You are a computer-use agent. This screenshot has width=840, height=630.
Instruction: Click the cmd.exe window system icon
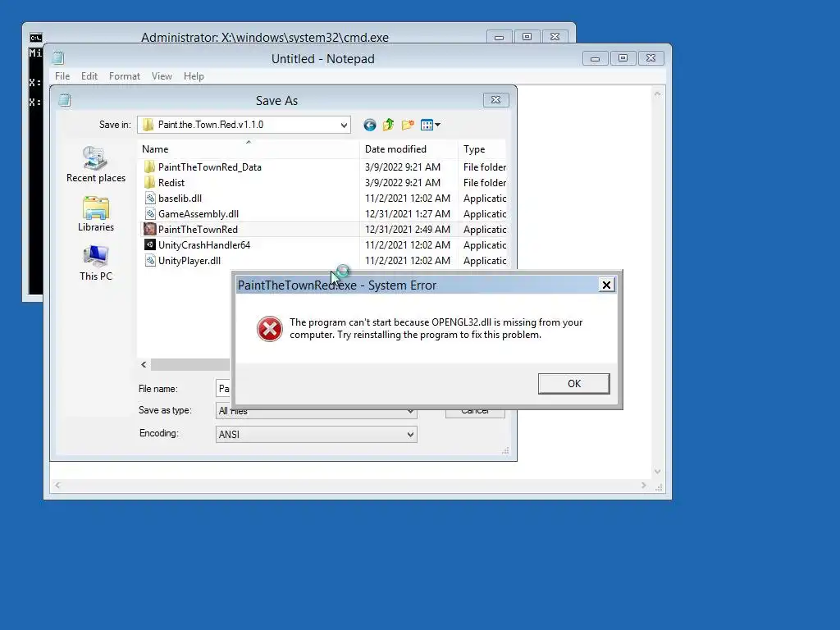pos(36,38)
